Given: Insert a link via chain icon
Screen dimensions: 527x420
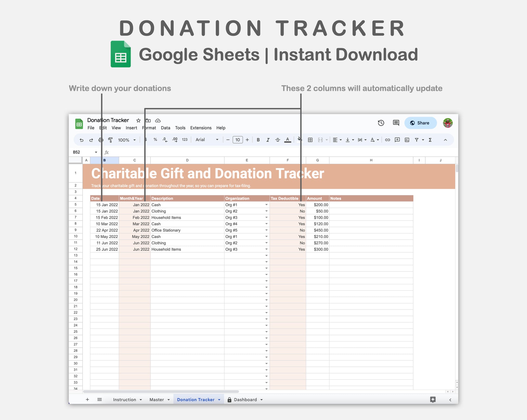Looking at the screenshot, I should 387,140.
